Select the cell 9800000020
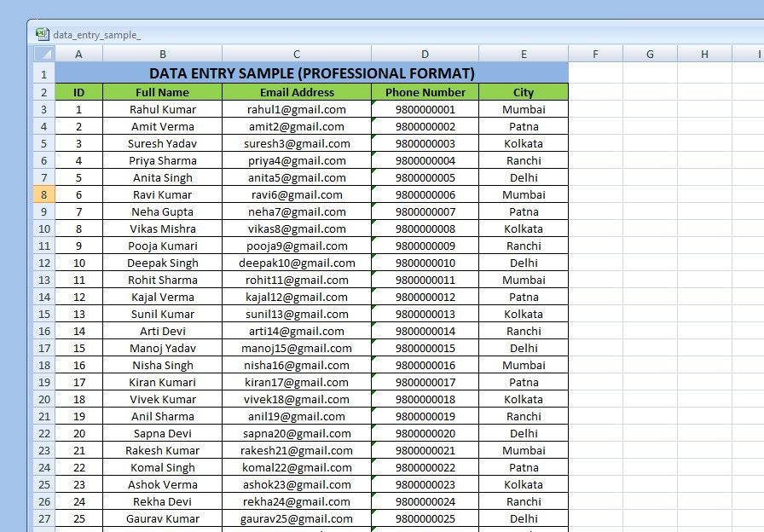Image resolution: width=764 pixels, height=532 pixels. click(x=425, y=433)
